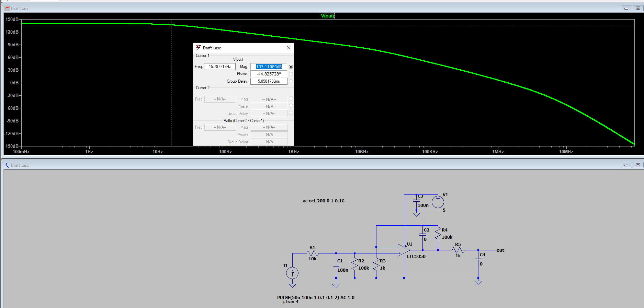Restore the schematic window size

(x=638, y=165)
